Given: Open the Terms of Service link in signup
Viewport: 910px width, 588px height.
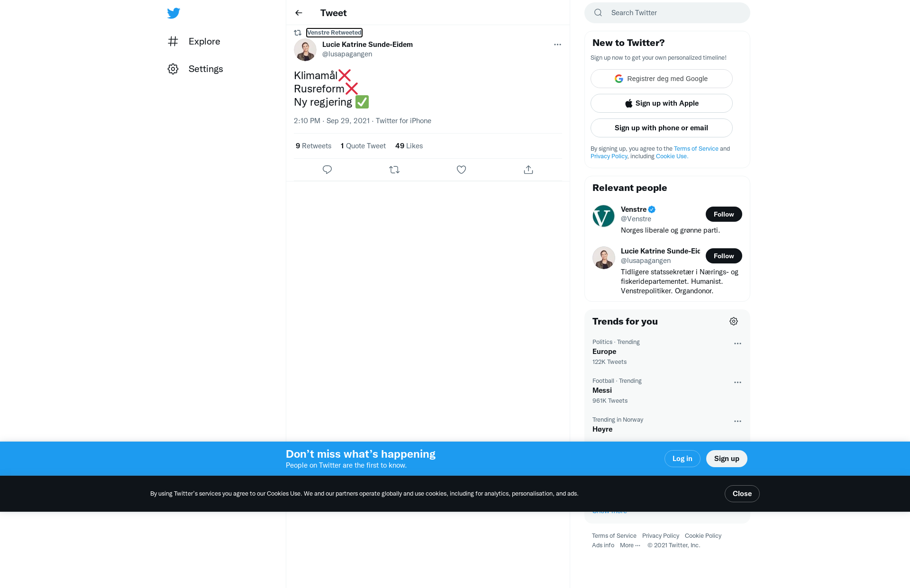Looking at the screenshot, I should click(x=696, y=149).
